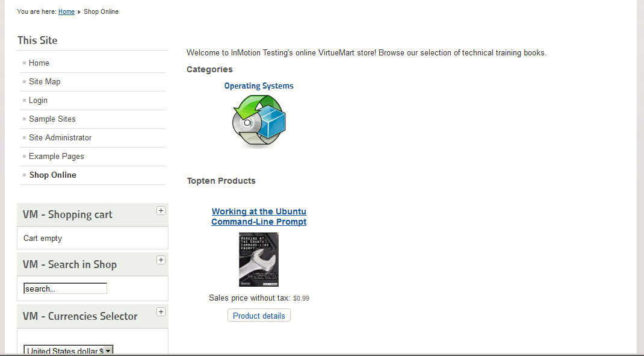Toggle the VM Search in Shop panel
The width and height of the screenshot is (644, 356).
click(161, 260)
